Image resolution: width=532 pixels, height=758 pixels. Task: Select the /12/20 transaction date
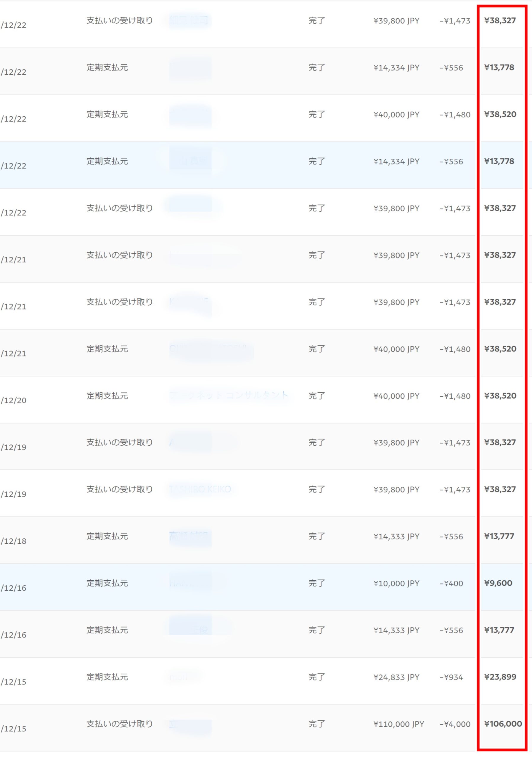(x=14, y=400)
